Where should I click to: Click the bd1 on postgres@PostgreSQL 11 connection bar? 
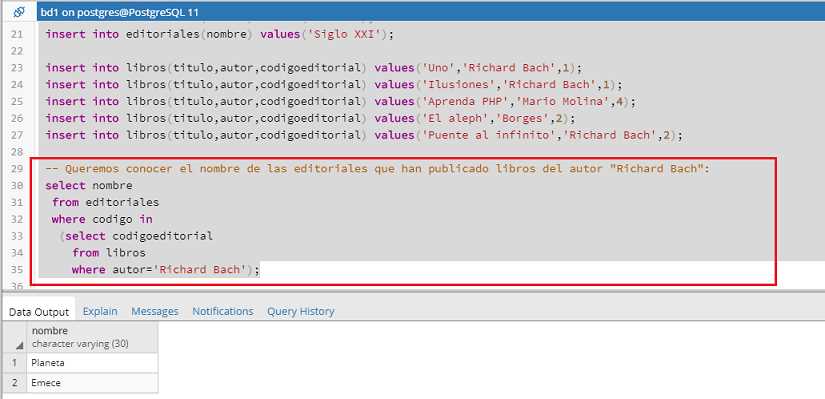430,12
